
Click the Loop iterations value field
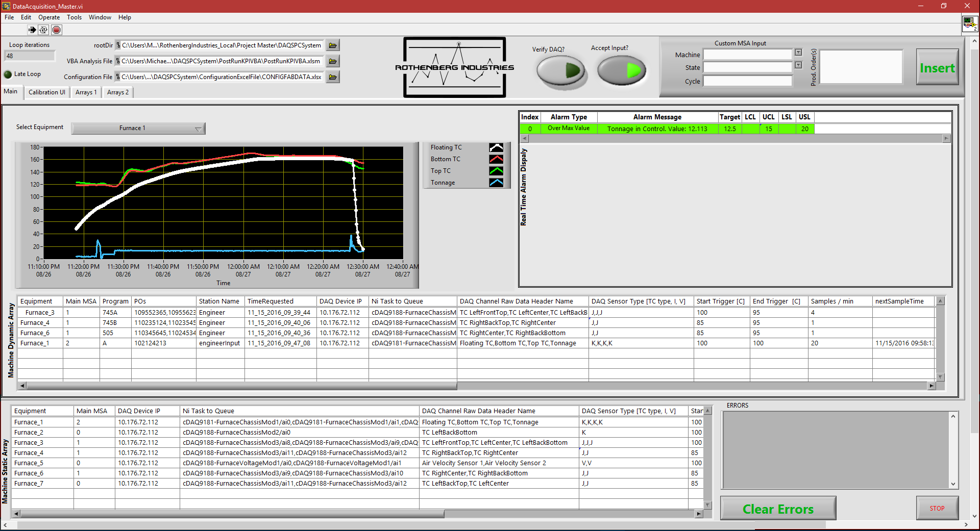(29, 56)
